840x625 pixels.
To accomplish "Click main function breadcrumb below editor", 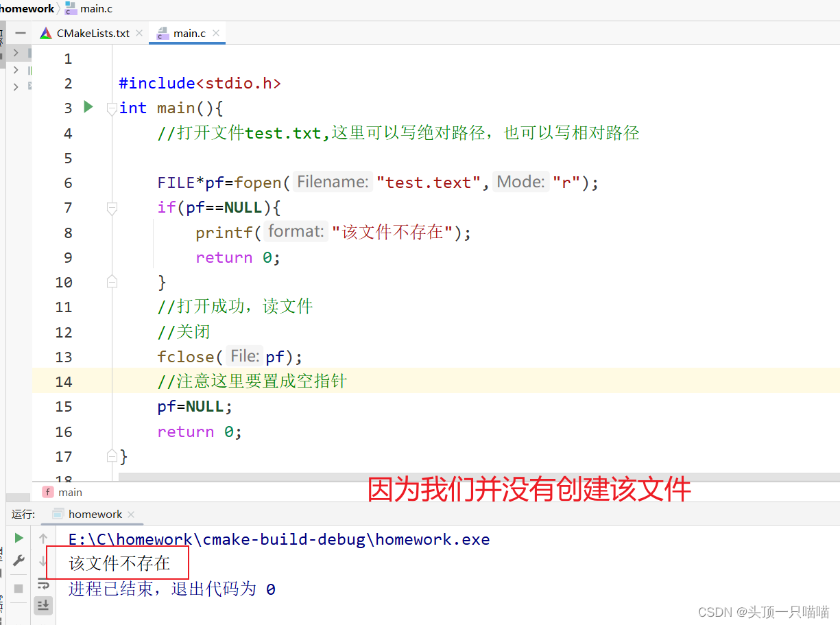I will pos(70,492).
